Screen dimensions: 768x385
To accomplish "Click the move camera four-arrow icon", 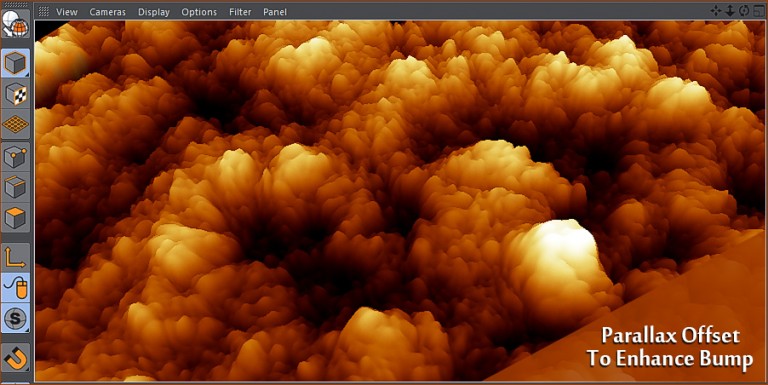I will [x=716, y=11].
